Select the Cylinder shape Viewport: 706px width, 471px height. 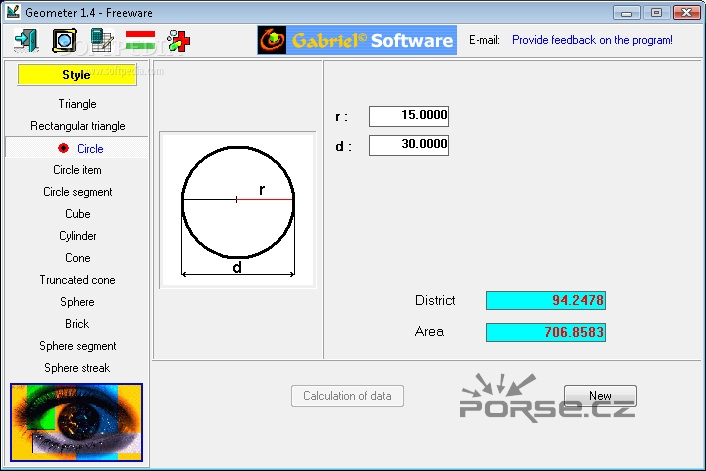pyautogui.click(x=77, y=236)
